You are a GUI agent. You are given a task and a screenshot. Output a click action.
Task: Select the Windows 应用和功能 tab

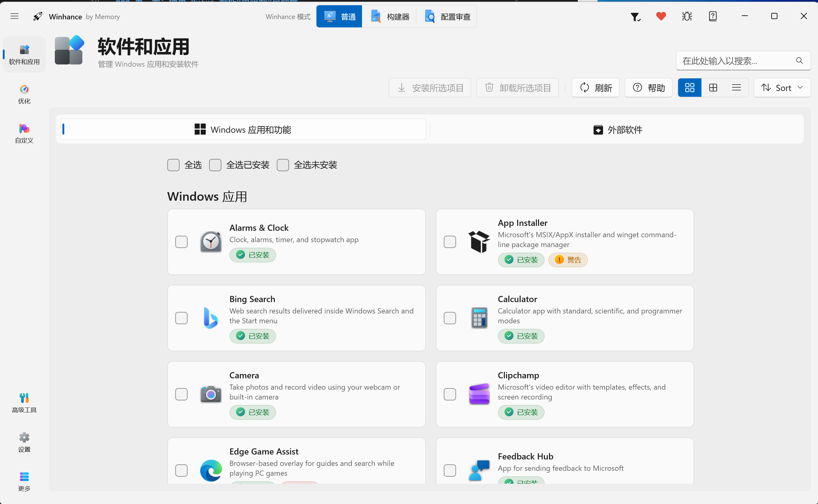click(243, 129)
